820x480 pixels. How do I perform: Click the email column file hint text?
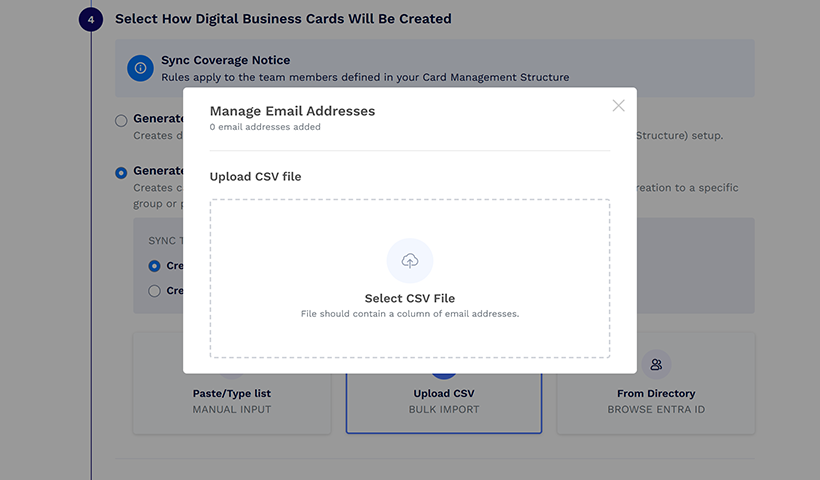click(409, 314)
